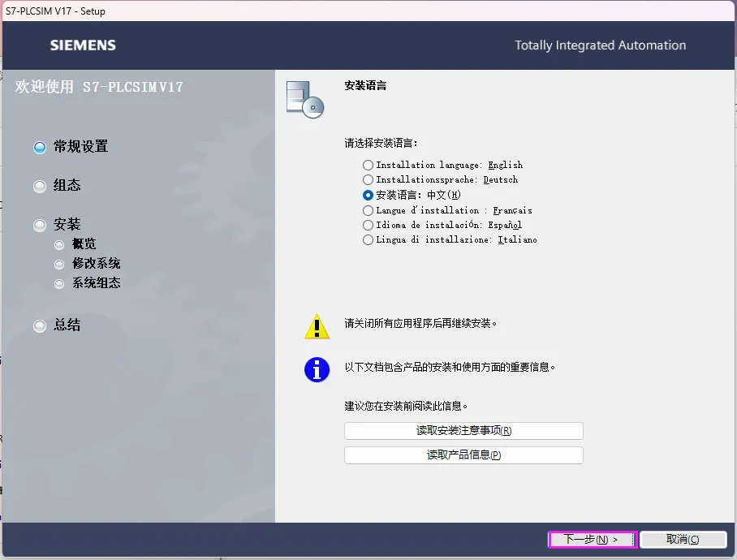Open 读取安装注意事项(R) installation notes
This screenshot has height=560, width=737.
click(463, 431)
